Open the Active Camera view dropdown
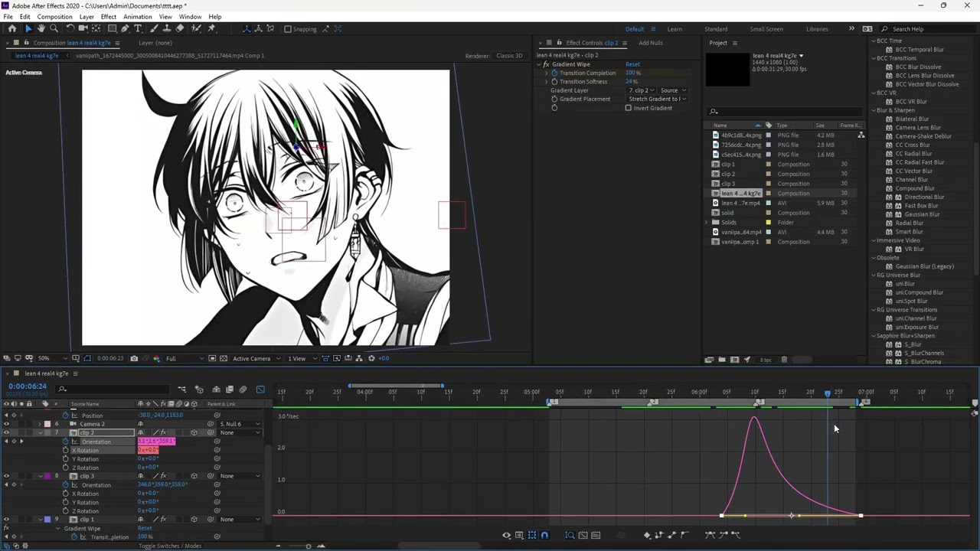This screenshot has width=980, height=551. click(x=255, y=358)
